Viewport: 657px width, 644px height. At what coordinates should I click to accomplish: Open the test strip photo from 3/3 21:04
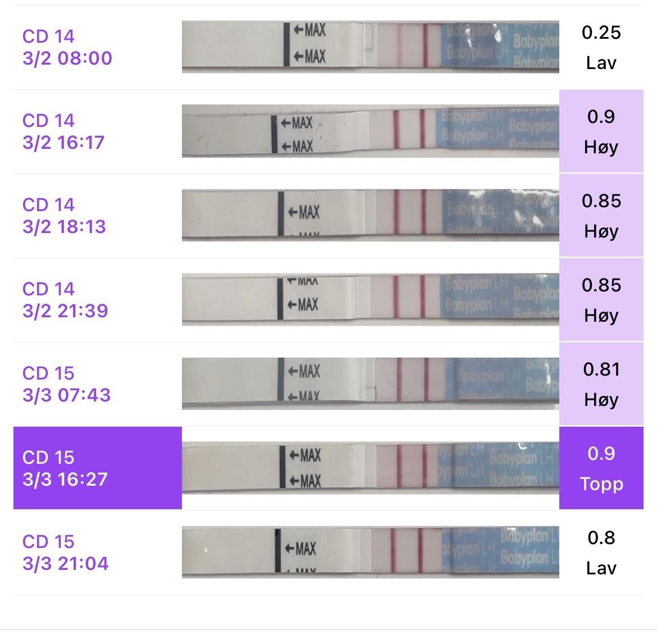click(x=370, y=552)
